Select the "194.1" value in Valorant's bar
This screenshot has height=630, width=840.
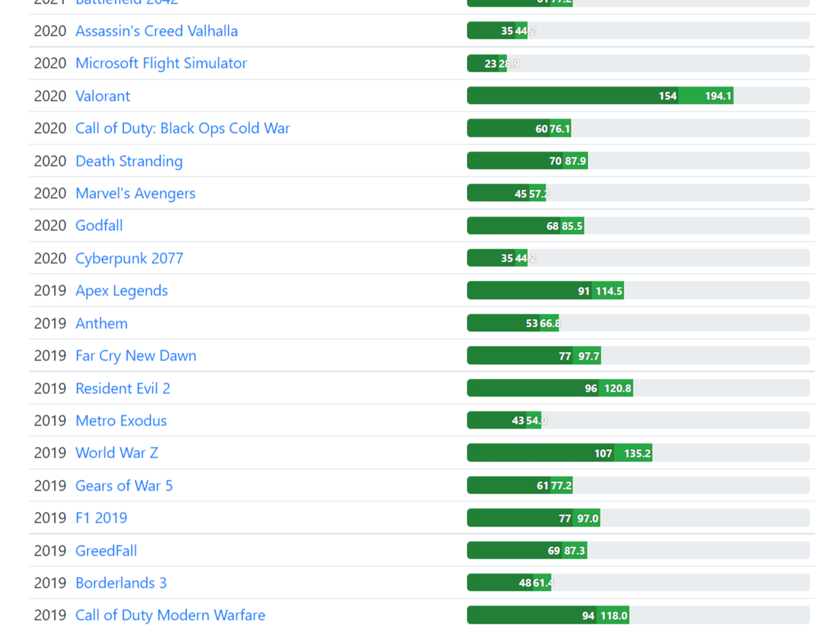[718, 96]
